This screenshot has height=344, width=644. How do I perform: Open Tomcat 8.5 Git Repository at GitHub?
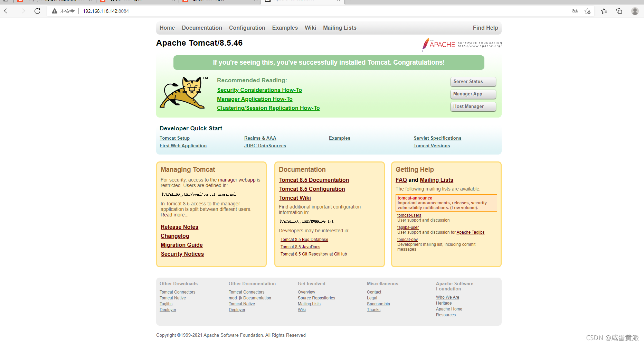pyautogui.click(x=314, y=254)
